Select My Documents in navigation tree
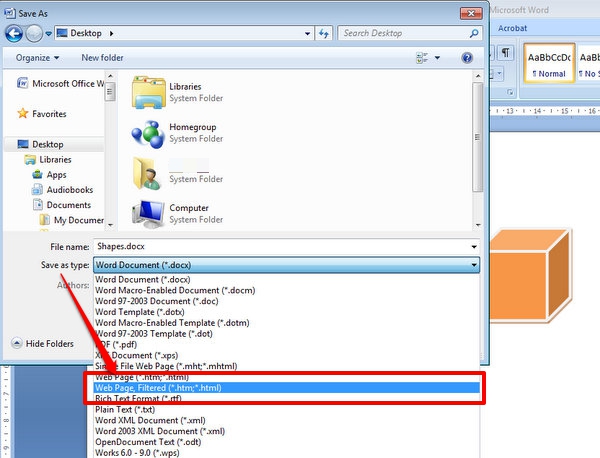This screenshot has width=600, height=458. click(72, 220)
